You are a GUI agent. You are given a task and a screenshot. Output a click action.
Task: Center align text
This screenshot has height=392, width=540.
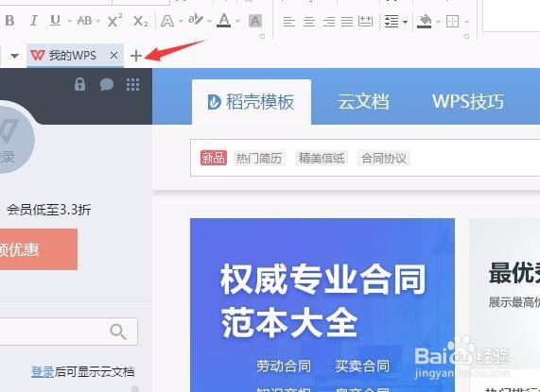click(309, 22)
